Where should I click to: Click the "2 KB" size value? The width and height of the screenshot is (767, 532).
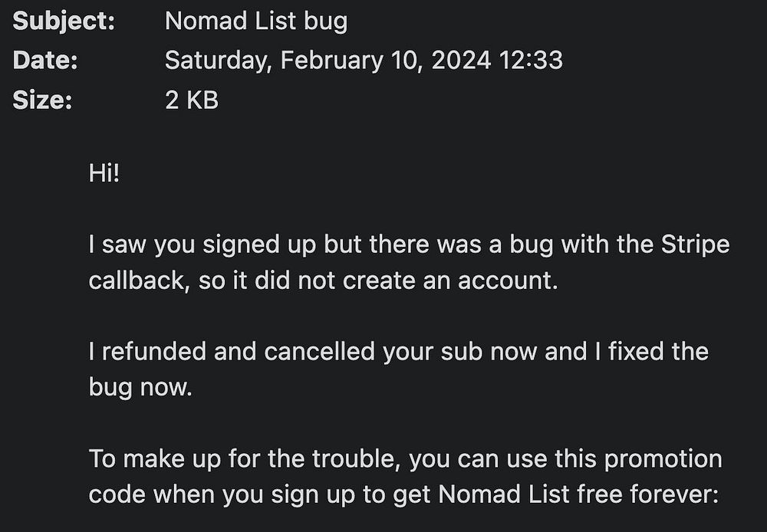(192, 100)
